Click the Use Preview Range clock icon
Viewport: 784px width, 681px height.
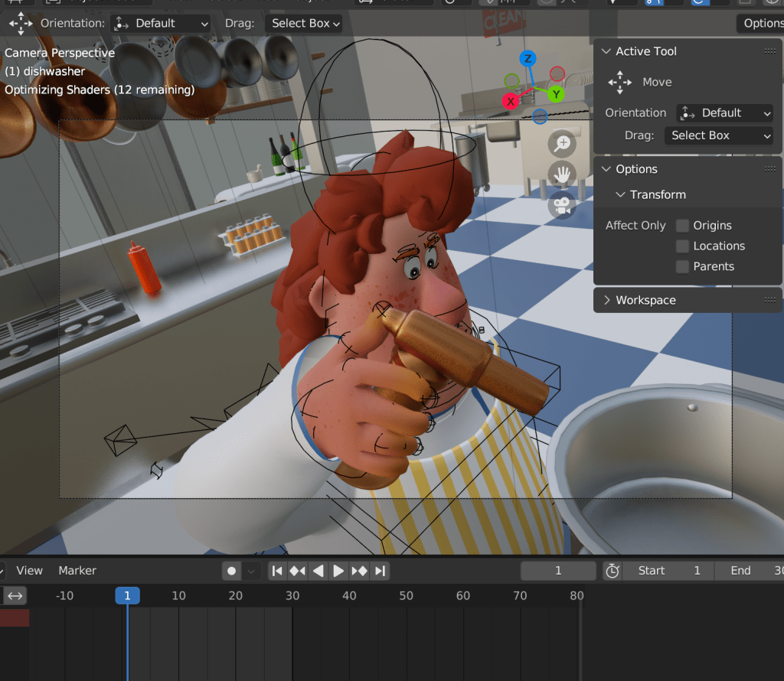coord(612,571)
